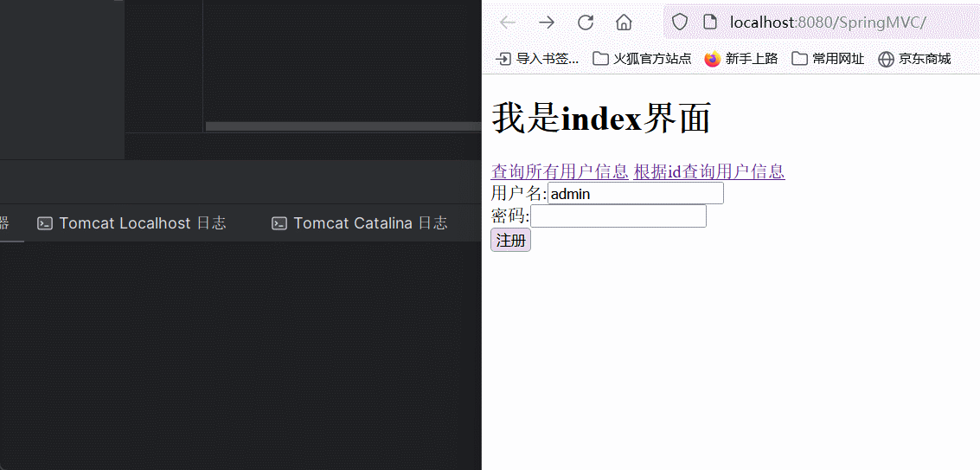Image resolution: width=980 pixels, height=470 pixels.
Task: Go back in Firefox history
Action: click(508, 23)
